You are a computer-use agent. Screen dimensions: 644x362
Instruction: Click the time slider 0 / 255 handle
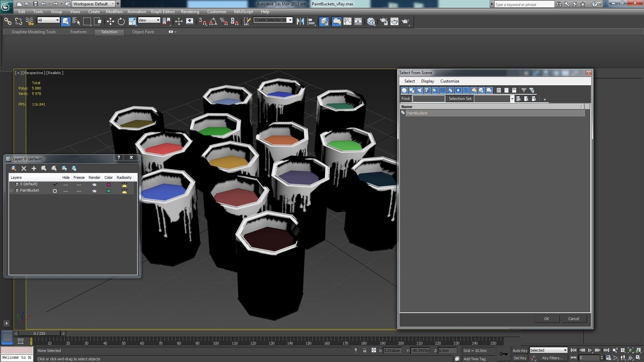coord(40,333)
